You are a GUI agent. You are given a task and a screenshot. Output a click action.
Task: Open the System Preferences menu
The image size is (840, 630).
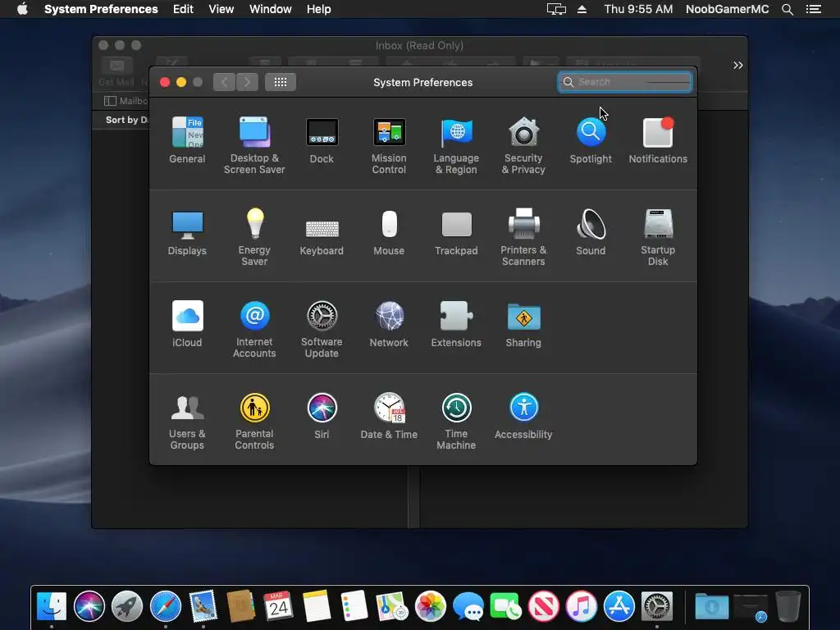[101, 9]
